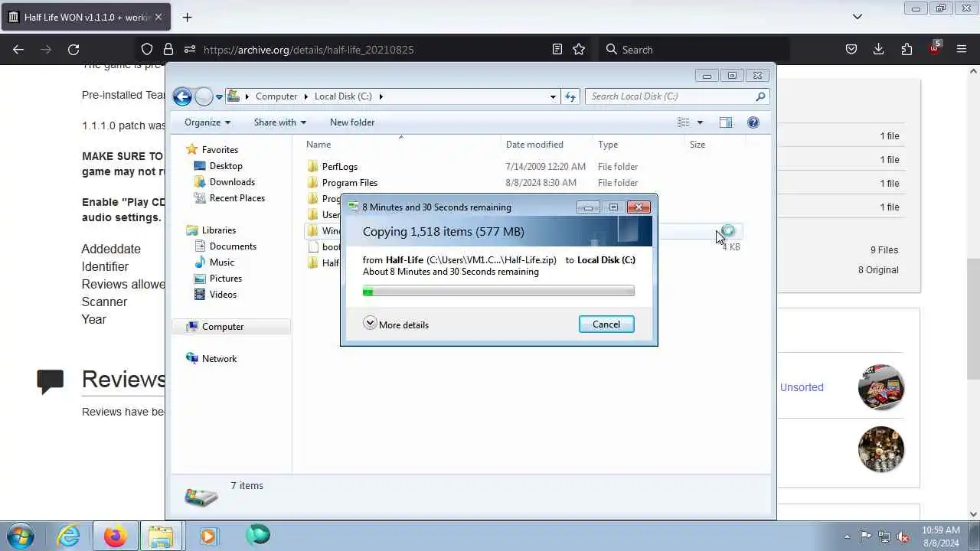
Task: Open Downloads in Favorites
Action: tap(232, 182)
